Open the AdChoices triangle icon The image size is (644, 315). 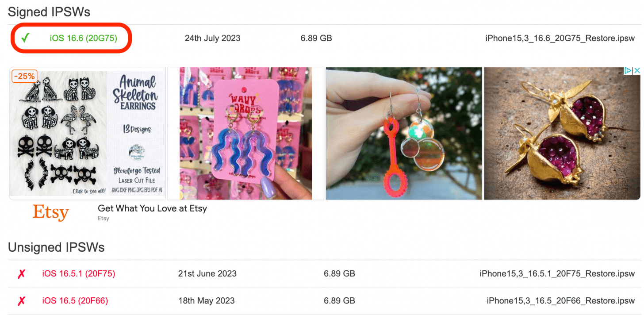[628, 71]
